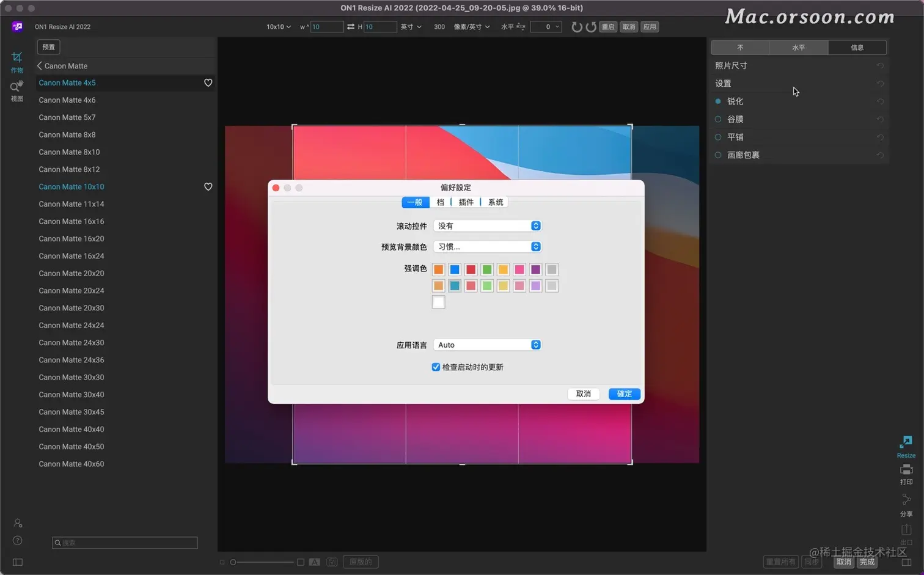This screenshot has width=924, height=575.
Task: Click the 重启 button in top toolbar
Action: pos(608,27)
